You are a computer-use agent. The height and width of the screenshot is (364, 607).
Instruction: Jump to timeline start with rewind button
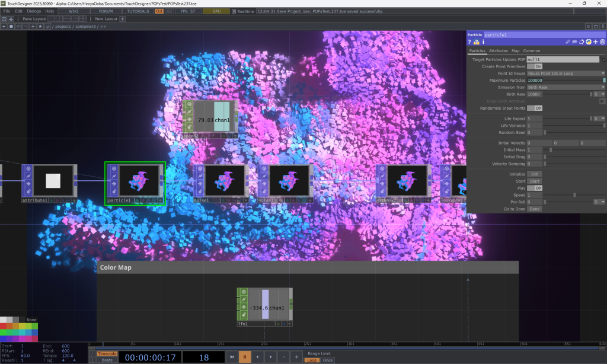pyautogui.click(x=231, y=357)
